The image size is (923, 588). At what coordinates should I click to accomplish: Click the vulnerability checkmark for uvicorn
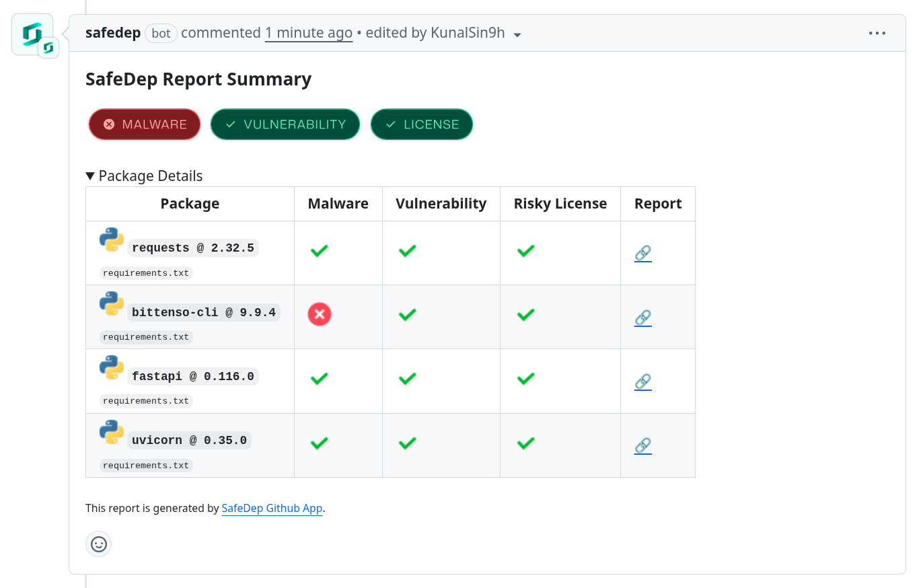pos(407,443)
